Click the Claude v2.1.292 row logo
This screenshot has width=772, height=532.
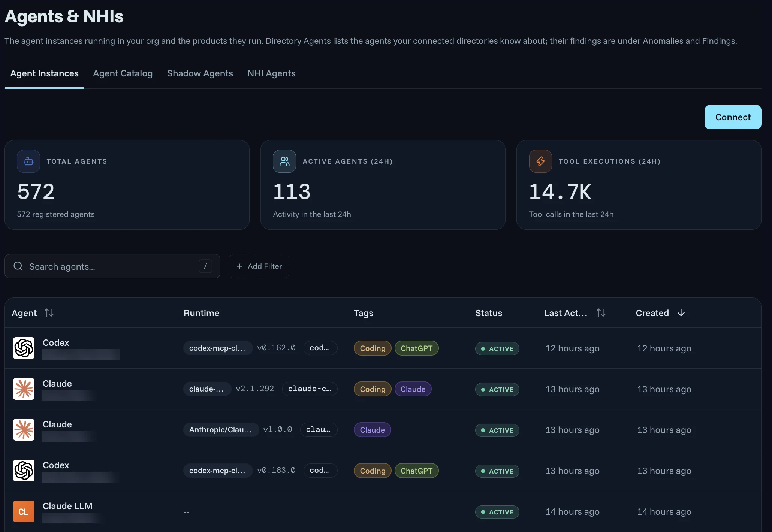click(24, 389)
